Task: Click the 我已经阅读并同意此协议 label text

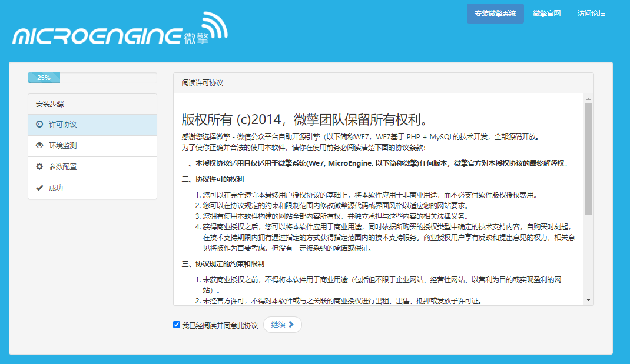Action: point(220,325)
